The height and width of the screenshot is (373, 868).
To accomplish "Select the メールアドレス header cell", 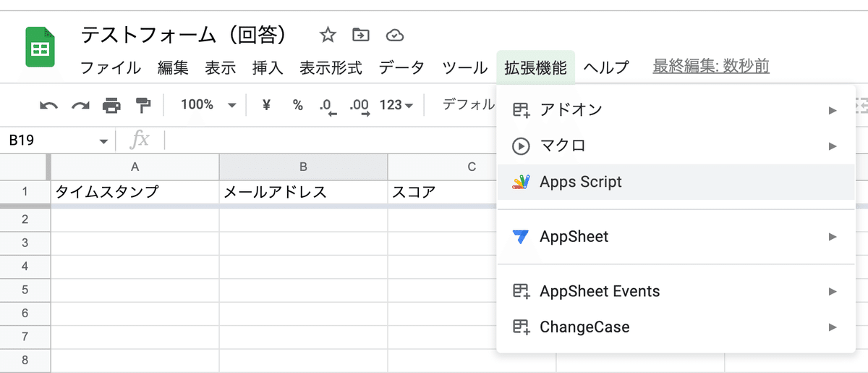I will (x=304, y=193).
